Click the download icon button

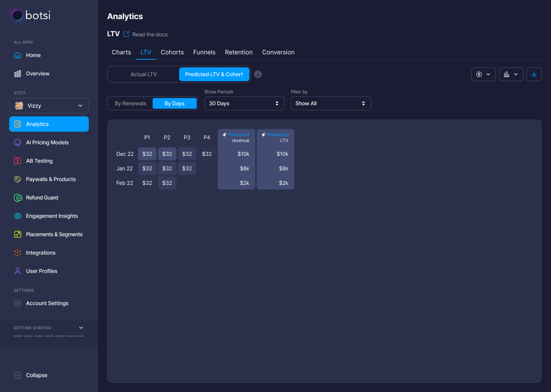534,74
